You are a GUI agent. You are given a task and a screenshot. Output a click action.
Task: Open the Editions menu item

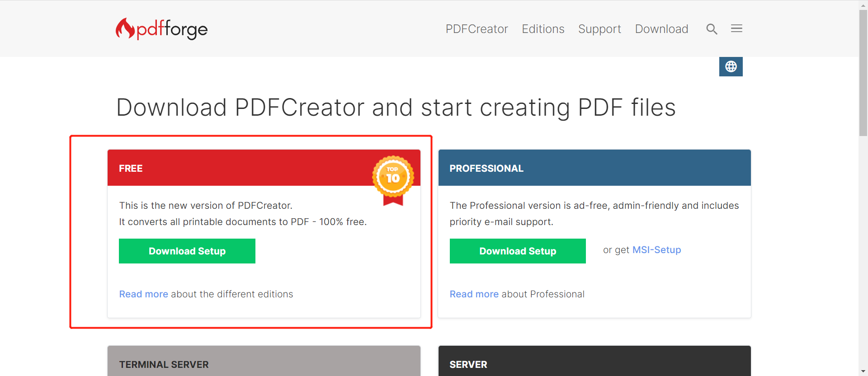(x=543, y=29)
